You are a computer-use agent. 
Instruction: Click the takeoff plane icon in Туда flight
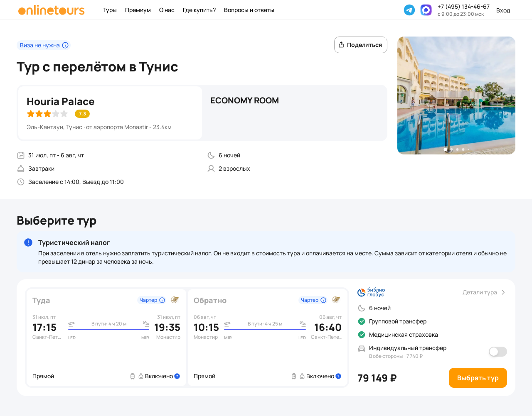point(71,324)
